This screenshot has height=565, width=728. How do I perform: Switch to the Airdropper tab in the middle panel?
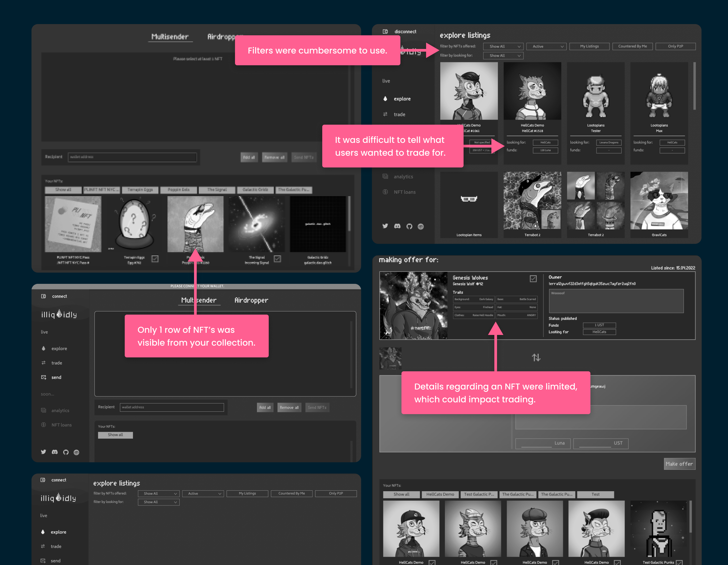251,300
